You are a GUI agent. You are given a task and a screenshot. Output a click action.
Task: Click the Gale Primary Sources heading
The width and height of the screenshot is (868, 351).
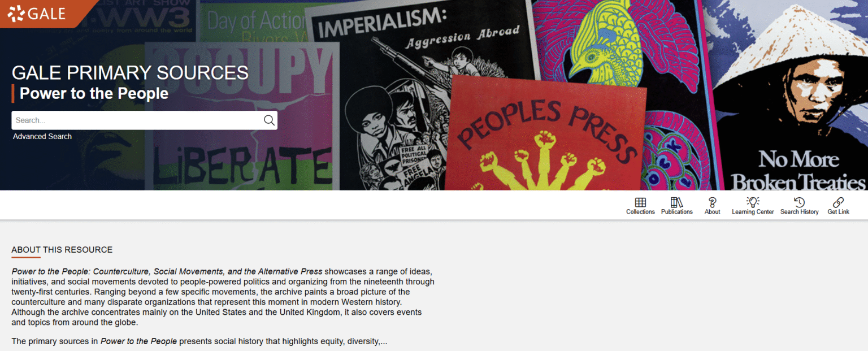click(130, 73)
